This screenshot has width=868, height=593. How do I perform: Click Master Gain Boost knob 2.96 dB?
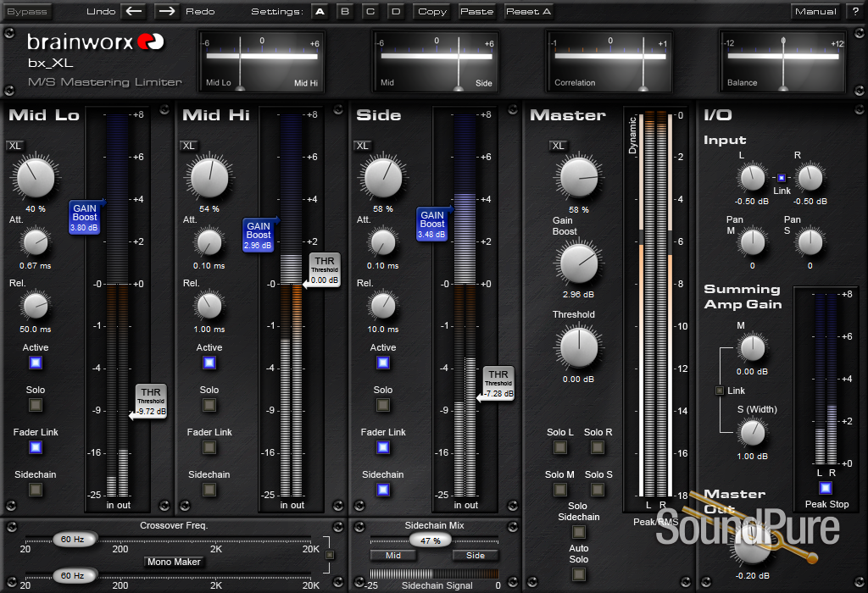click(579, 263)
